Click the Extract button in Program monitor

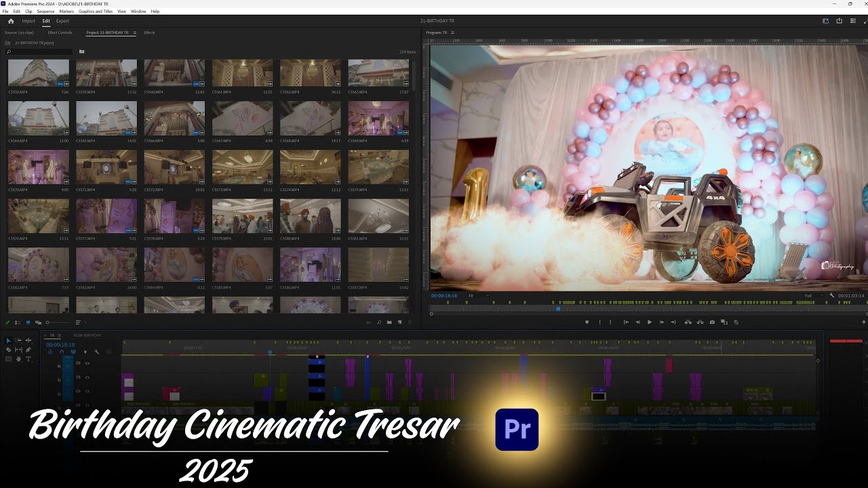click(x=700, y=322)
